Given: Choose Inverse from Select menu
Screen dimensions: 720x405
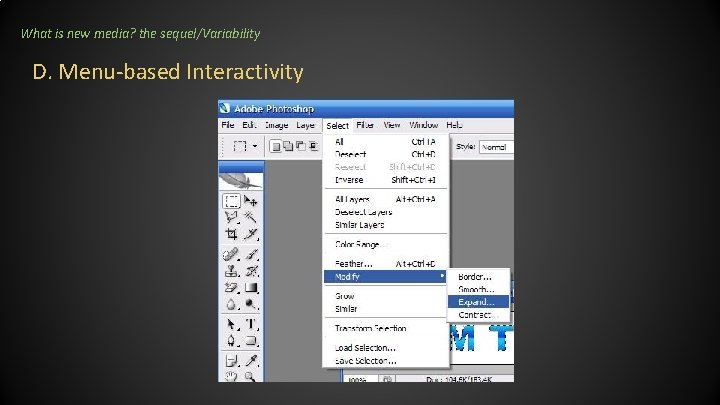Looking at the screenshot, I should pyautogui.click(x=385, y=180).
